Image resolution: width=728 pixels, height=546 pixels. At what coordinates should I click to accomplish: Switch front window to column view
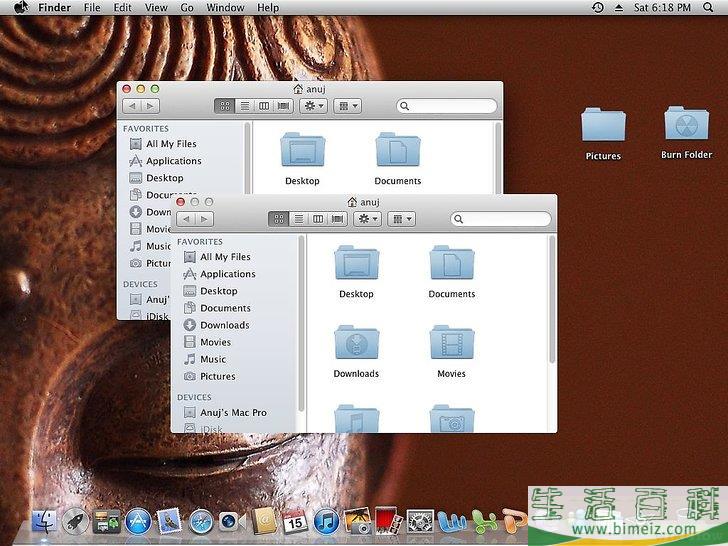[x=318, y=219]
